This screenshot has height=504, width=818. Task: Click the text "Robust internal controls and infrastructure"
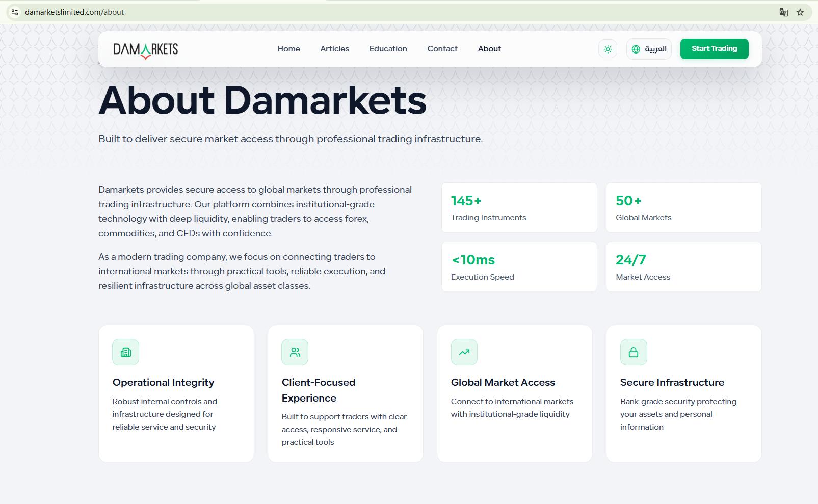coord(165,414)
